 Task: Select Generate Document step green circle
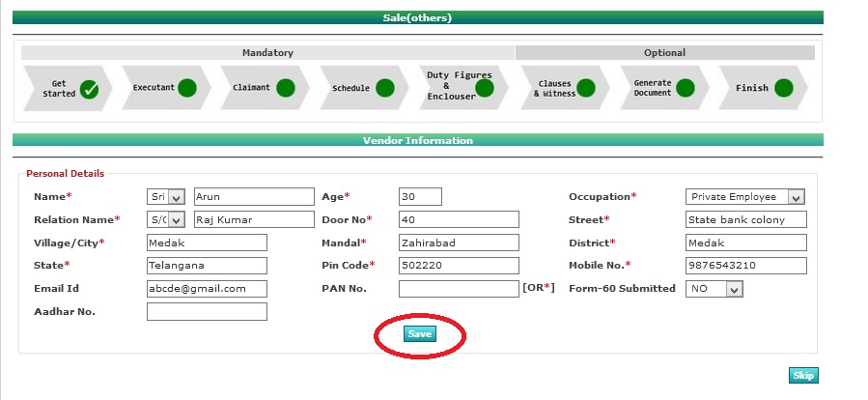685,88
